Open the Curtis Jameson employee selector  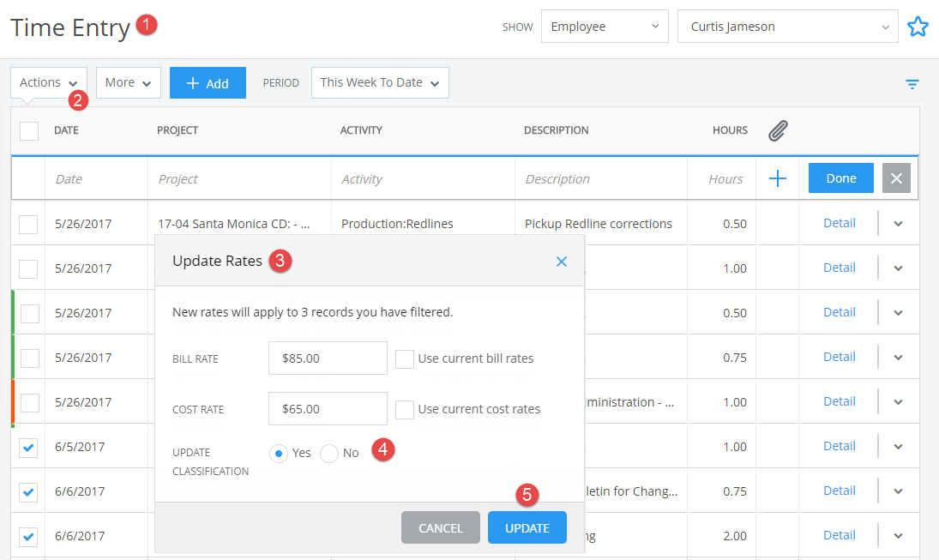[787, 27]
